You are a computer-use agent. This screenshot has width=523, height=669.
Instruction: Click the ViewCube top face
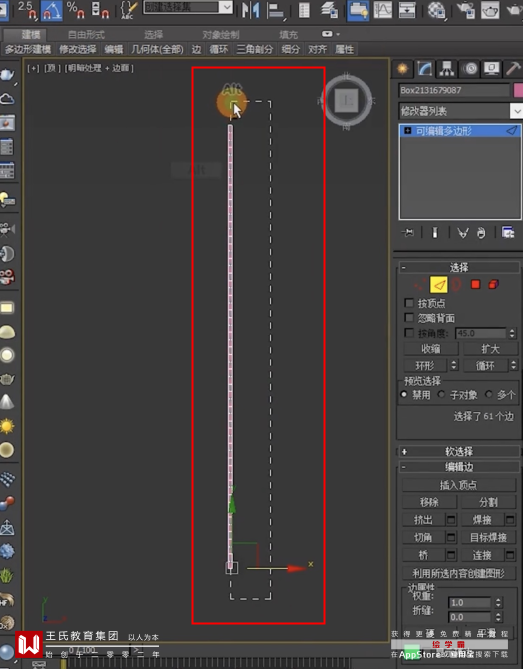point(346,101)
